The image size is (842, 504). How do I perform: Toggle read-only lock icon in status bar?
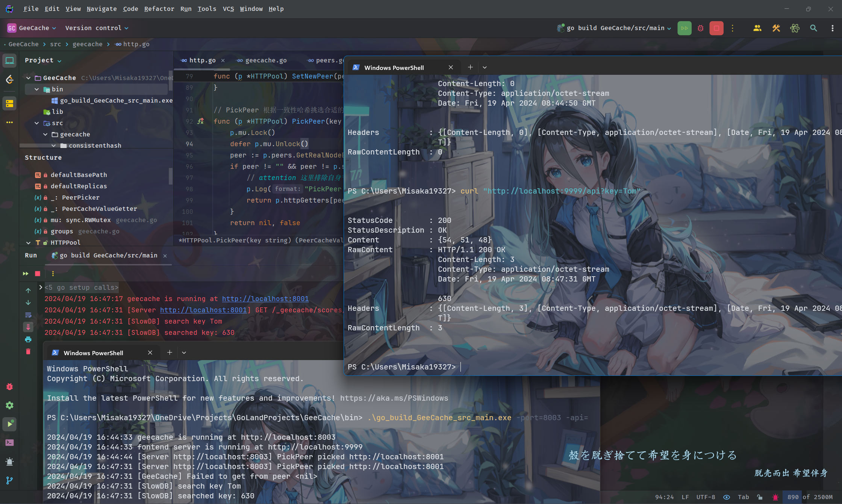[760, 497]
